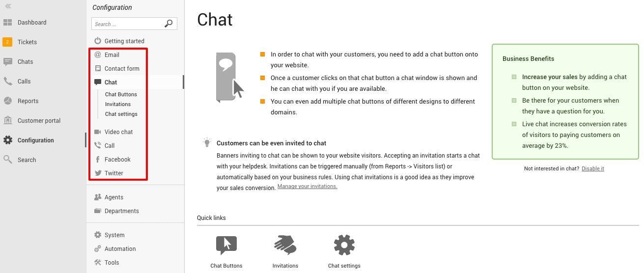Open Reports pie chart icon
The width and height of the screenshot is (644, 273).
7,101
